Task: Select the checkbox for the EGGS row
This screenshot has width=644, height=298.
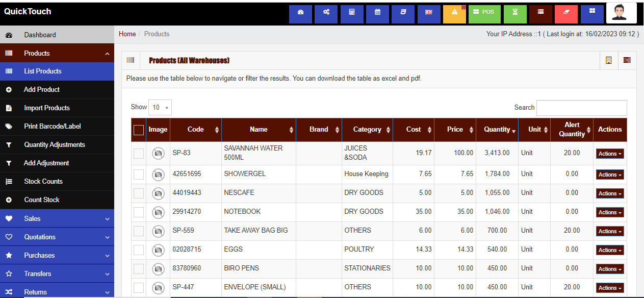Action: (139, 250)
